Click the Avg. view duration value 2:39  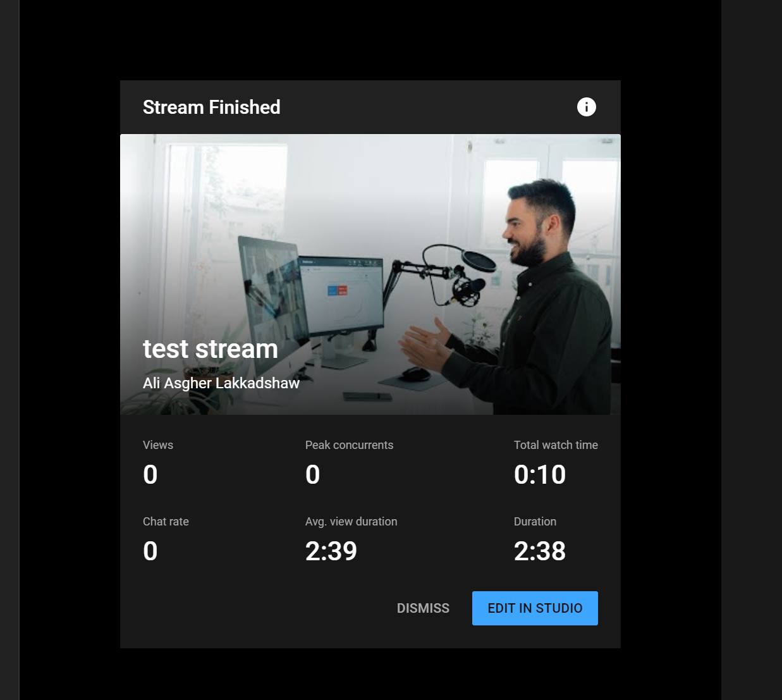[331, 551]
